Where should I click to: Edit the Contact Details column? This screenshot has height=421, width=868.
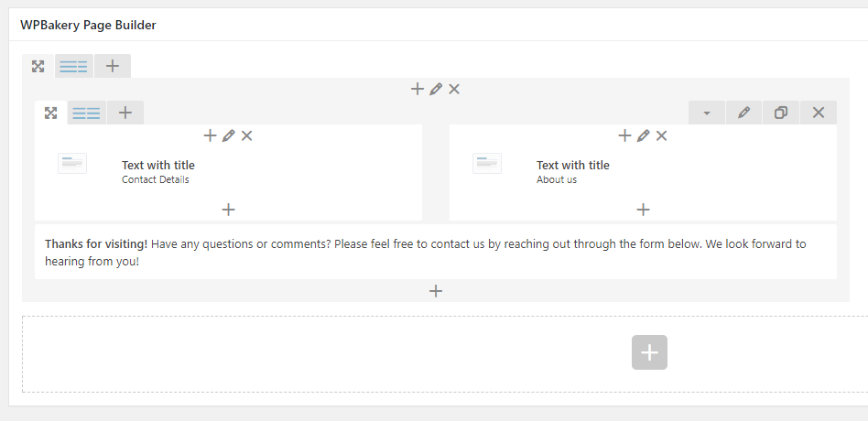[x=228, y=135]
